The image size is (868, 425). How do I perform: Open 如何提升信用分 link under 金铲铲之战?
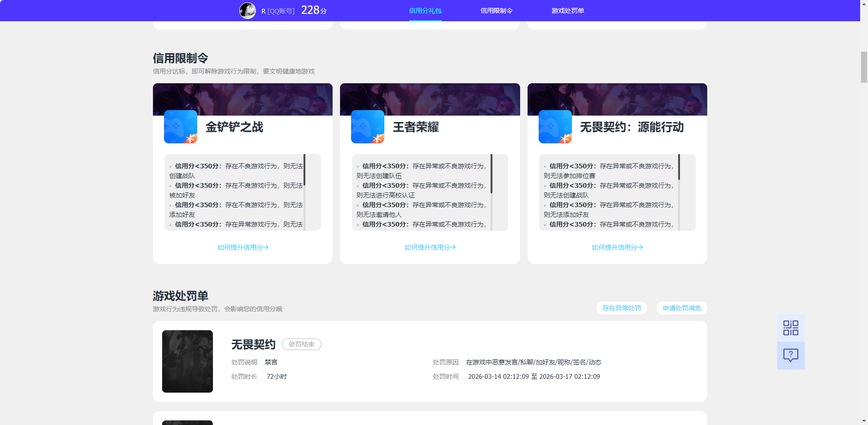pyautogui.click(x=243, y=247)
